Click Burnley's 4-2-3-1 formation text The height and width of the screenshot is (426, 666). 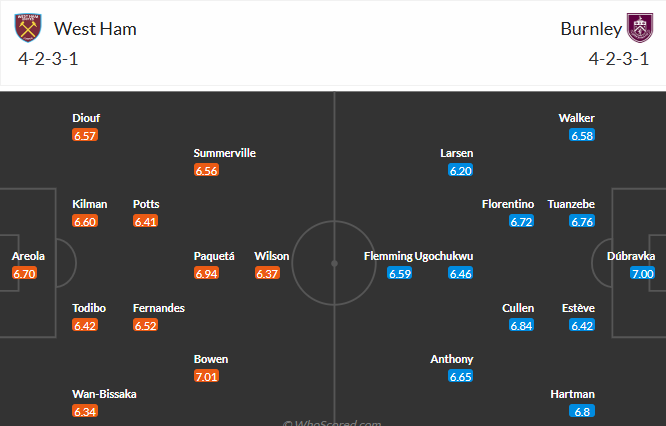(618, 58)
